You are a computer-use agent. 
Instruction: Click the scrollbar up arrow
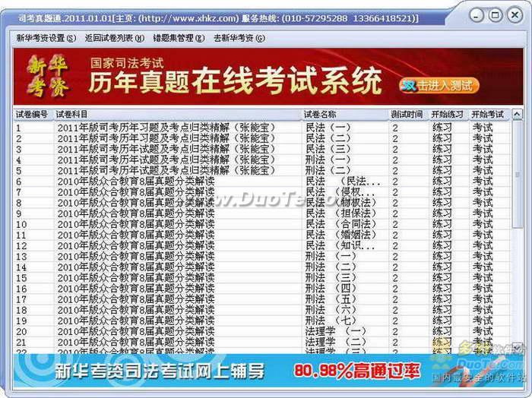coord(517,115)
